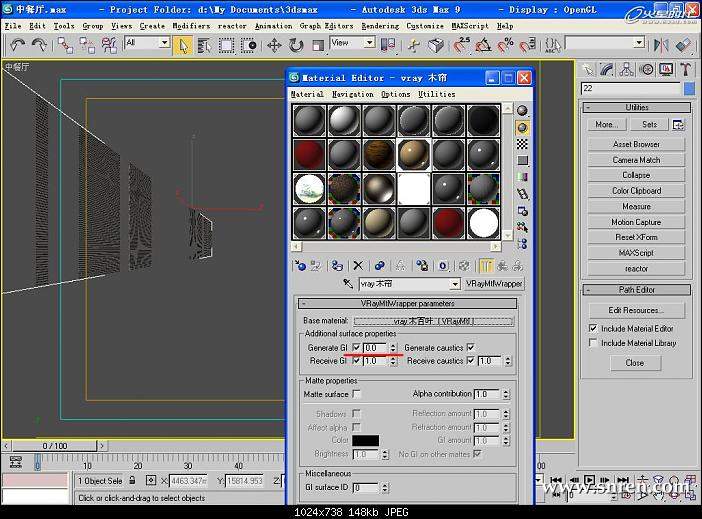Click the Redo arrow in main toolbar
The width and height of the screenshot is (702, 519).
tap(39, 45)
